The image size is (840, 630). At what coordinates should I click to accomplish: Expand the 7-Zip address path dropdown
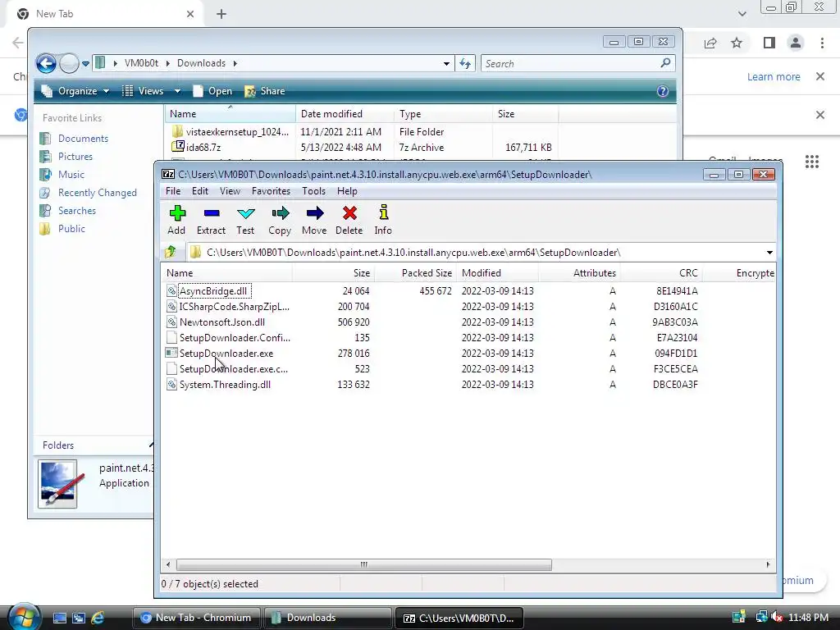click(769, 253)
